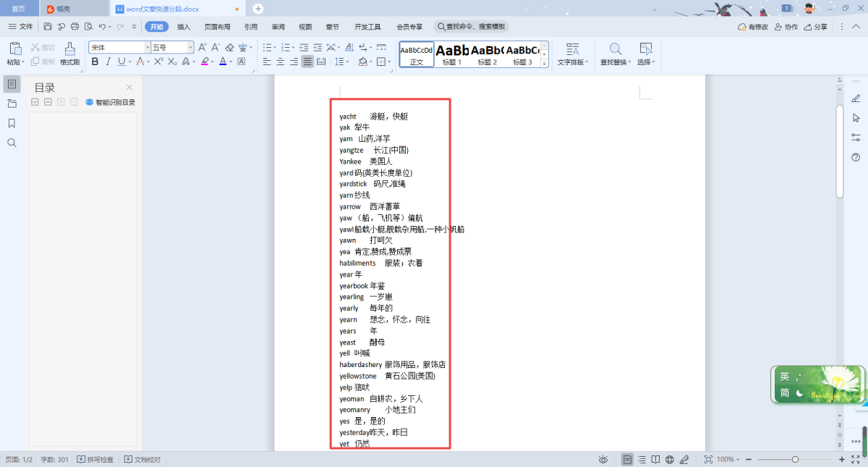Screen dimensions: 868x467
Task: Click the Find and Replace (查找替换) magnifier icon
Action: tap(616, 49)
